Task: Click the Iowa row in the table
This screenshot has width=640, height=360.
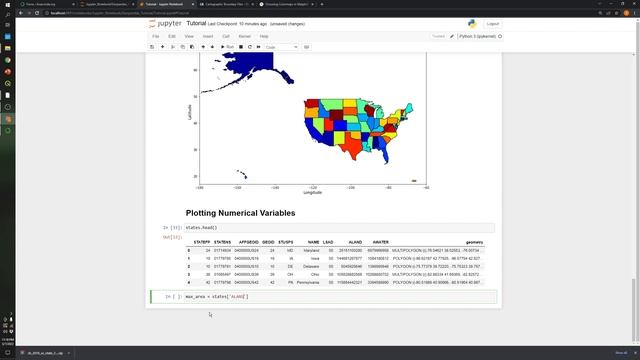Action: click(x=335, y=258)
